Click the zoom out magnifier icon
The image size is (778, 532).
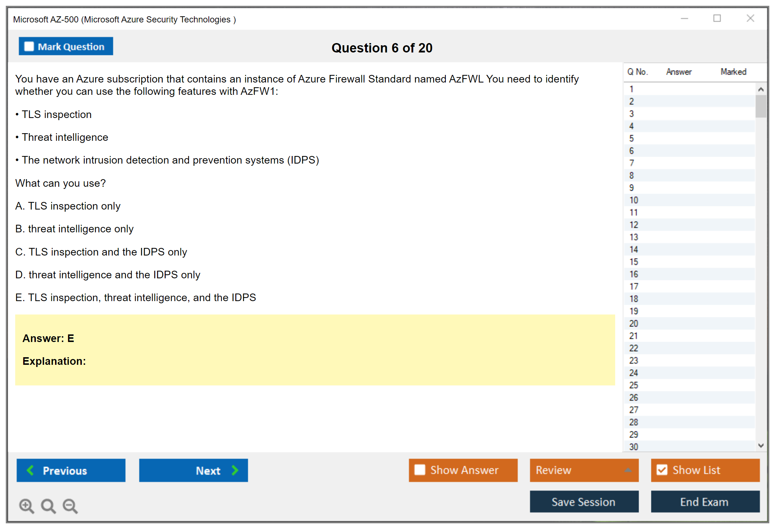coord(70,506)
